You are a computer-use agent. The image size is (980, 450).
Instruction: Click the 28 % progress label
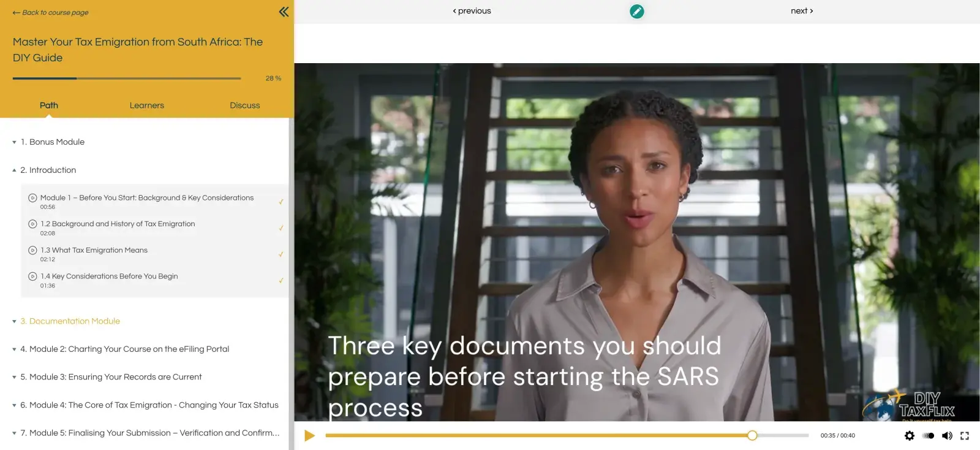(x=273, y=78)
